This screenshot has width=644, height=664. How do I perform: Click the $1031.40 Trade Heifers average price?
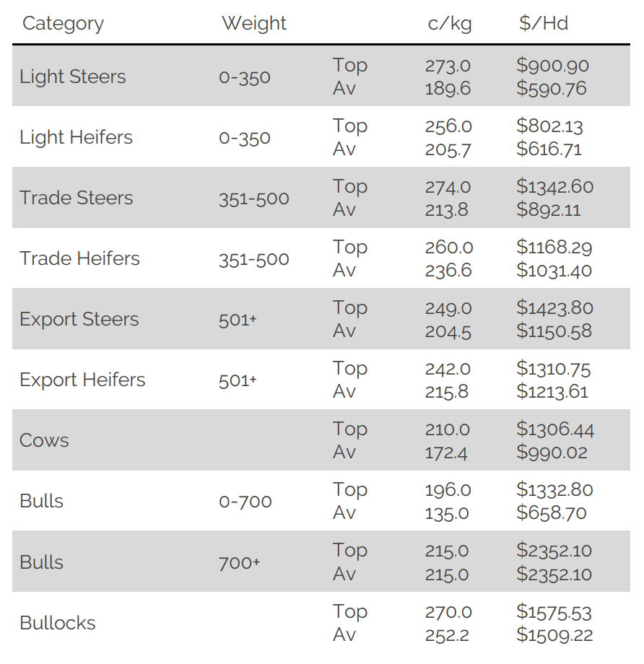[x=554, y=270]
